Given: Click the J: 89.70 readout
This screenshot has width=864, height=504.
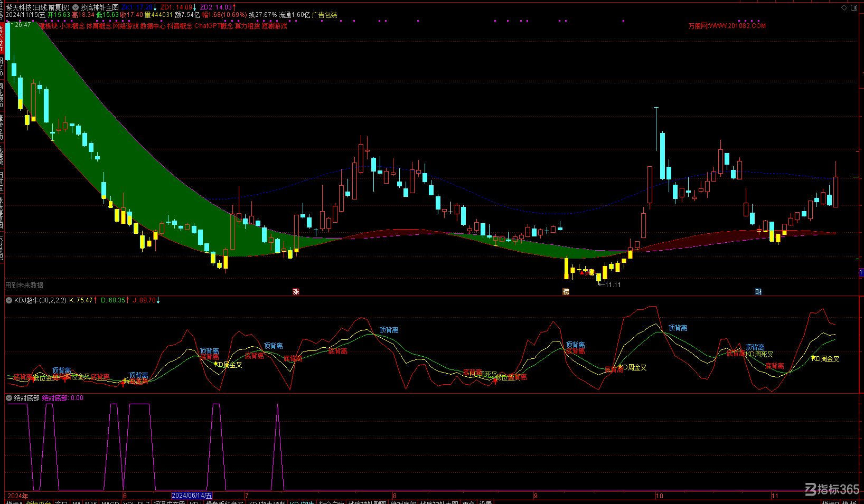Looking at the screenshot, I should coord(144,300).
